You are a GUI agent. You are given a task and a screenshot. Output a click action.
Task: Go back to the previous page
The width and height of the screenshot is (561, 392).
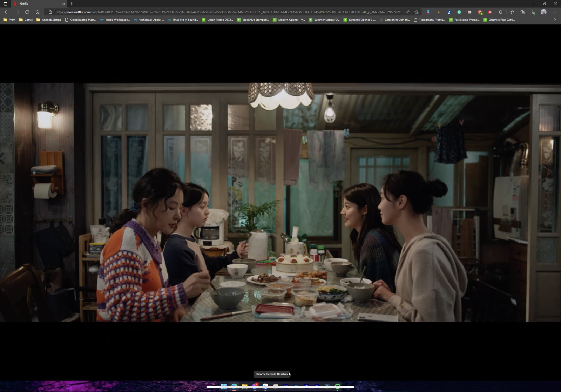tap(6, 12)
